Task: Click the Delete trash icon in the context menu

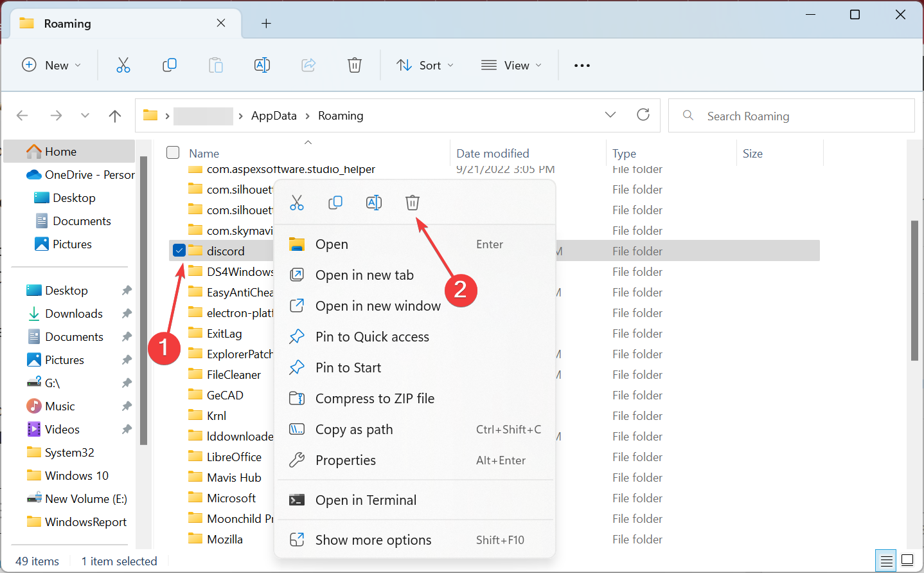Action: [413, 203]
